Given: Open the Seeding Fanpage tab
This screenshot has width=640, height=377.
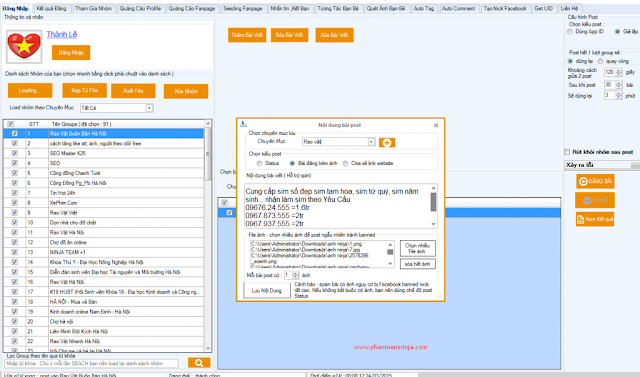Looking at the screenshot, I should (x=242, y=8).
